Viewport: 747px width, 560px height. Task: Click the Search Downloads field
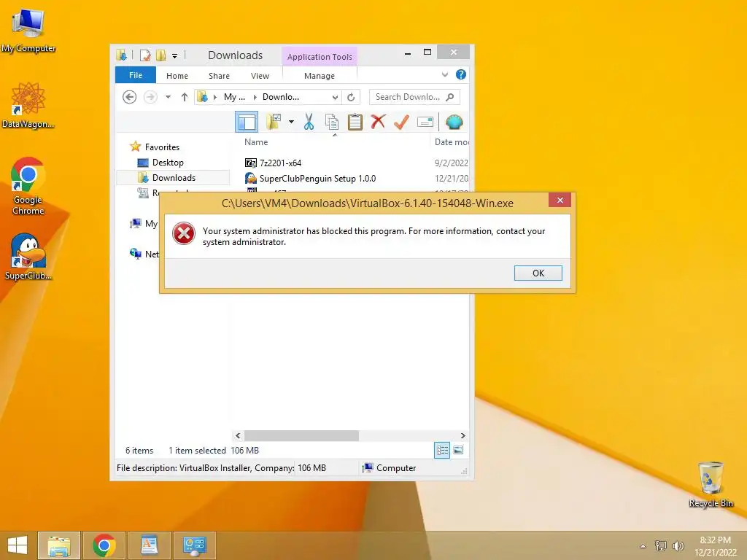pyautogui.click(x=414, y=97)
